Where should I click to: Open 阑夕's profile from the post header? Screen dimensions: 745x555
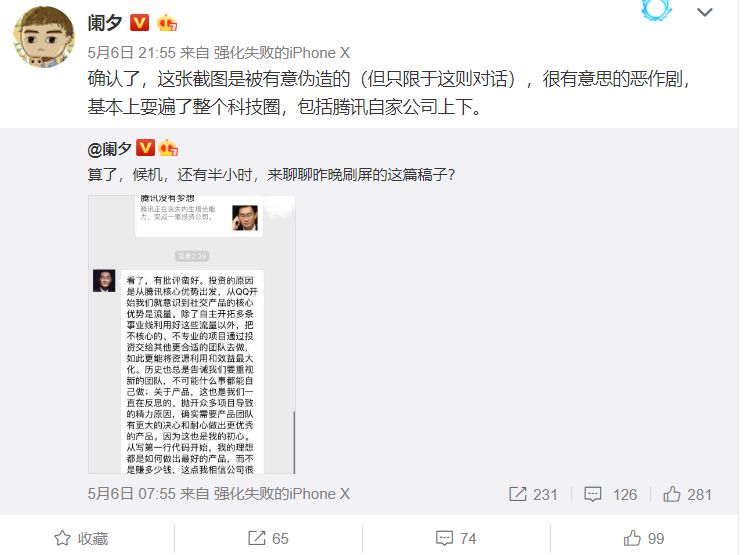click(105, 22)
